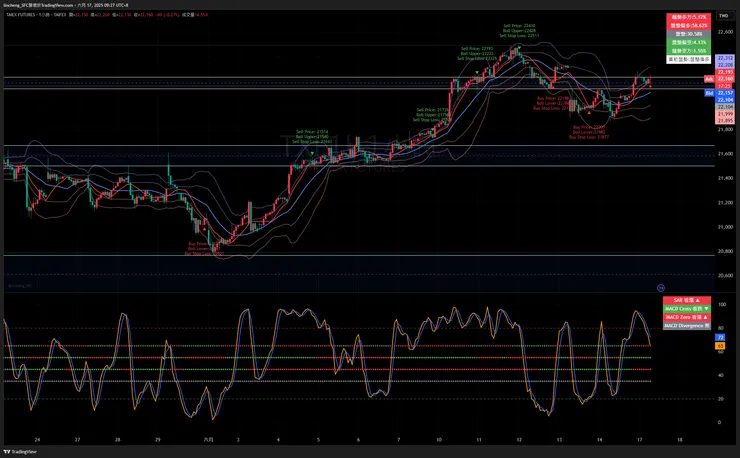Select the blue Bid label on price line

tap(709, 93)
